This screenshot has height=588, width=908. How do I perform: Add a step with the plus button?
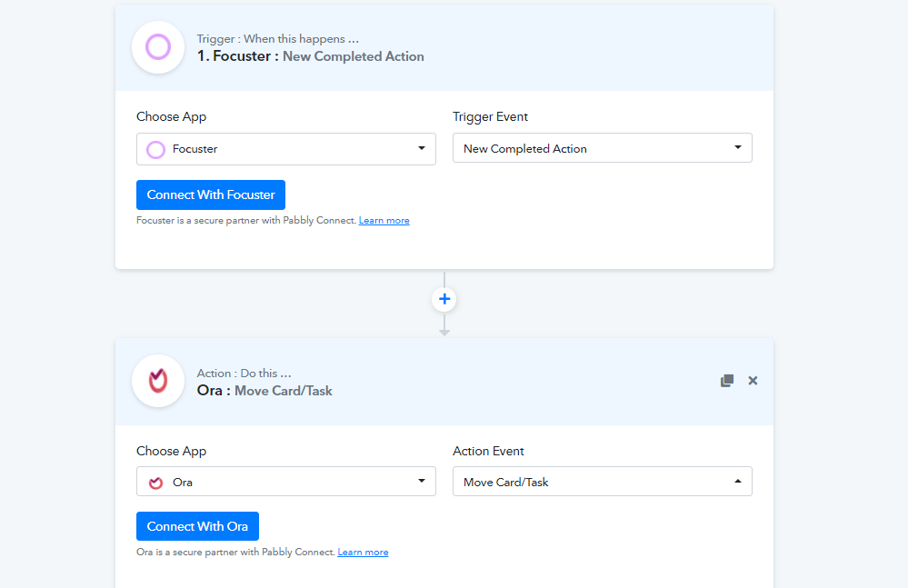(444, 299)
